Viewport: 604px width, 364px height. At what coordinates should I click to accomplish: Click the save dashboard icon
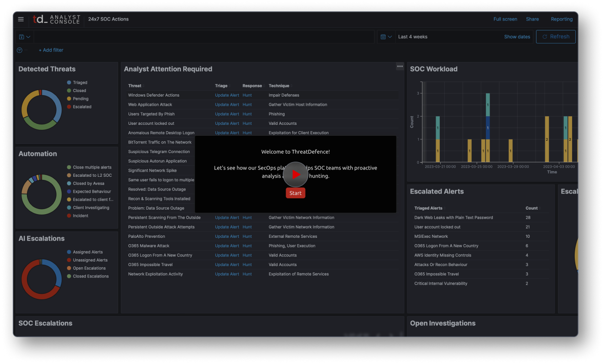22,36
